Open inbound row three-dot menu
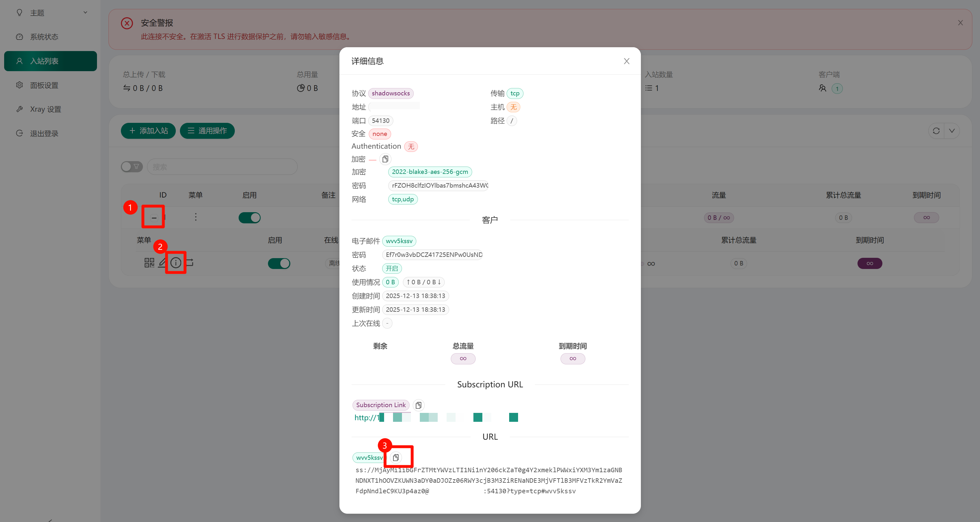The width and height of the screenshot is (980, 522). click(x=196, y=217)
